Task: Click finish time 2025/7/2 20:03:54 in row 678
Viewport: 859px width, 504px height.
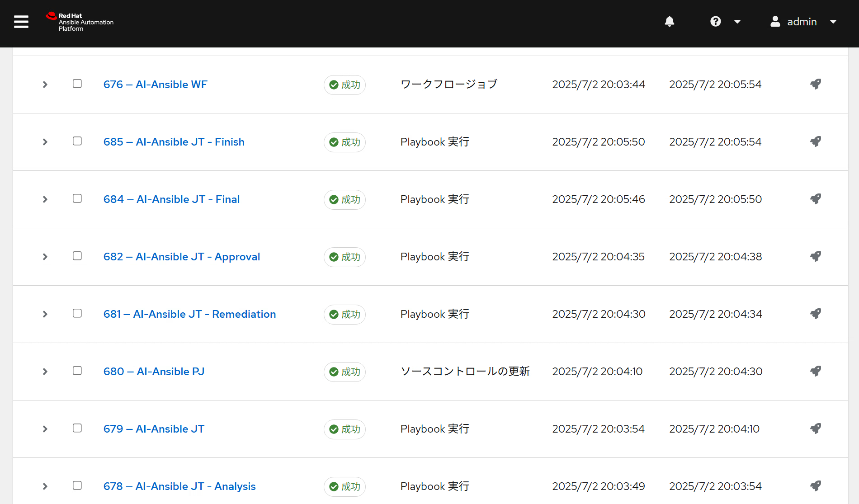Action: click(x=715, y=486)
